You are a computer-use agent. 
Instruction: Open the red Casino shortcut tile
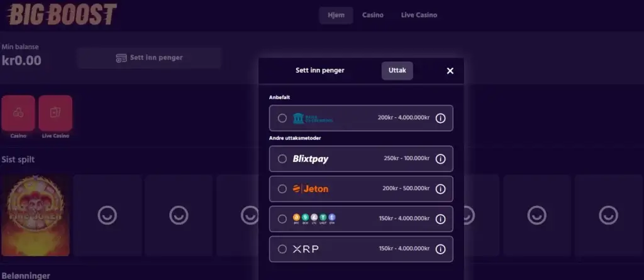[x=18, y=113]
